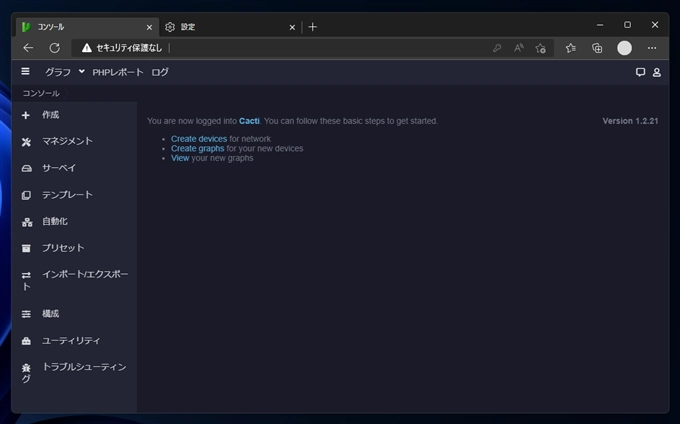The height and width of the screenshot is (424, 680).
Task: Click the archive icon beside プリセット
Action: point(26,248)
